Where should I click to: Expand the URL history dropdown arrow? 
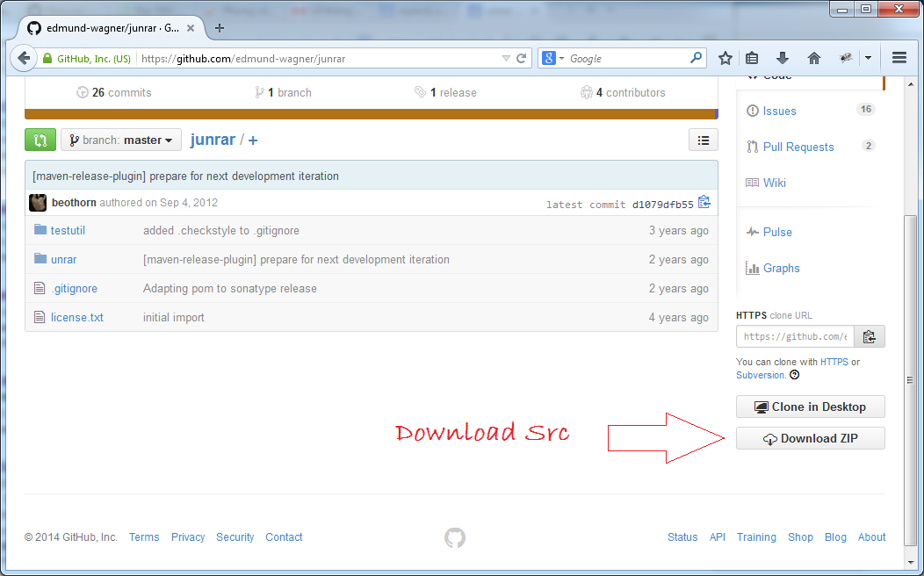coord(506,58)
